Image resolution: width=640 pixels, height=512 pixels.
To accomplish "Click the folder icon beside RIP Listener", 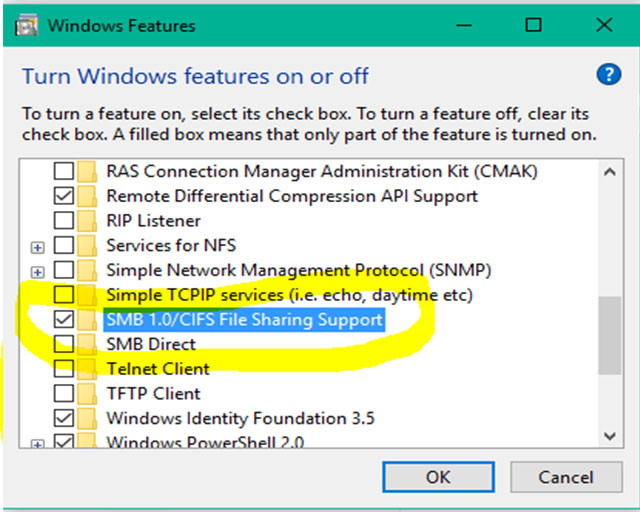I will point(88,221).
